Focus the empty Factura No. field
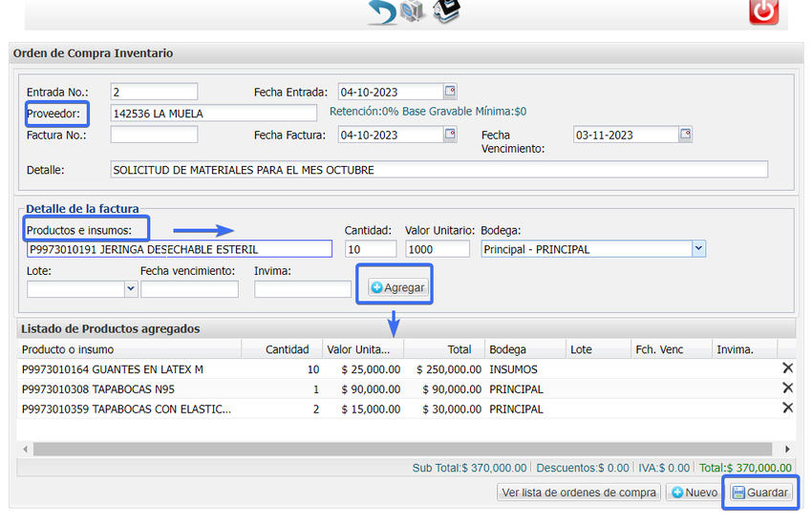 pos(154,135)
